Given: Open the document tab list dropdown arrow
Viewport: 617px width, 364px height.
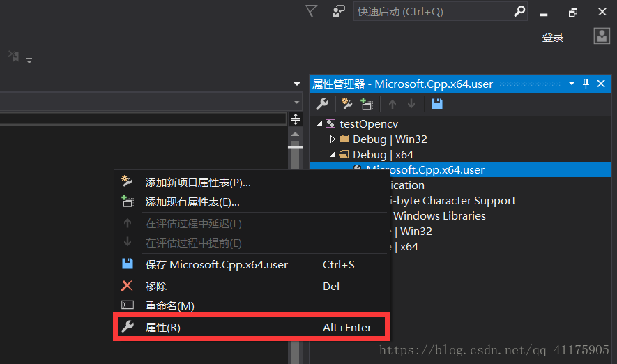Looking at the screenshot, I should pos(297,84).
